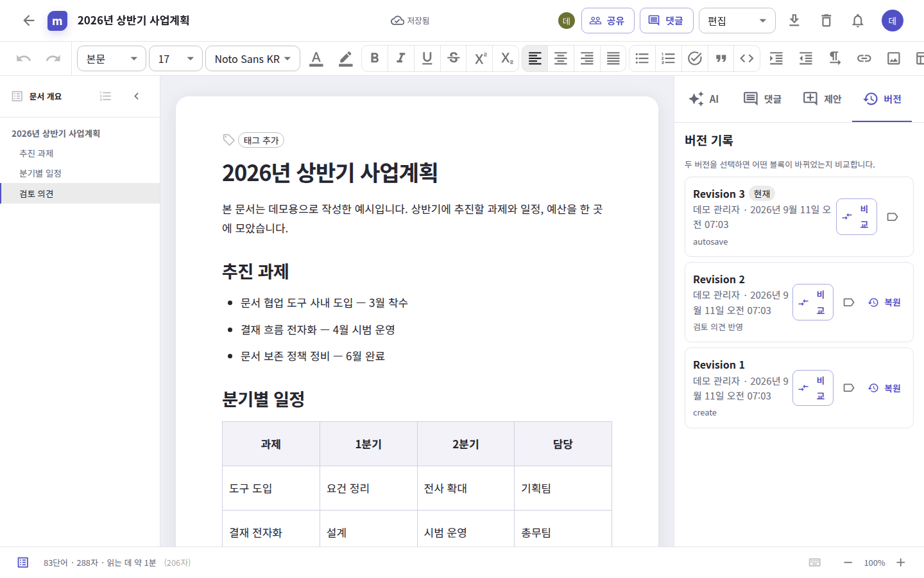The image size is (924, 578).
Task: Decrease indent of the paragraph
Action: tap(806, 58)
